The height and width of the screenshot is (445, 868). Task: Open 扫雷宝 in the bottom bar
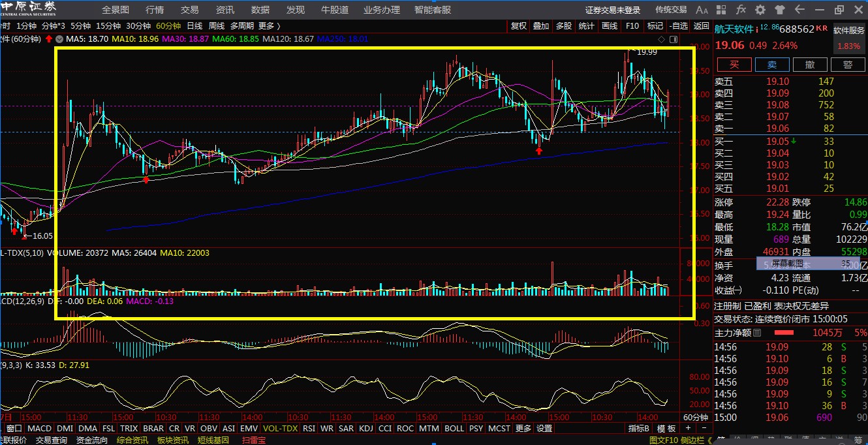point(253,440)
